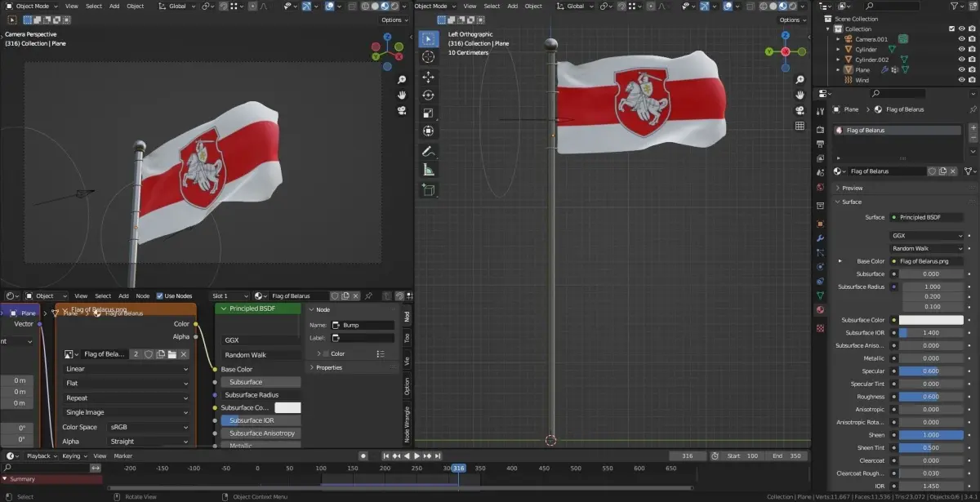Open the Linear interpolation dropdown

127,369
